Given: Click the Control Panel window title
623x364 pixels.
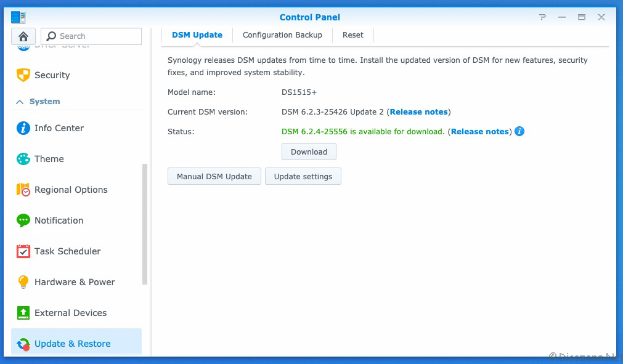Looking at the screenshot, I should click(x=310, y=17).
